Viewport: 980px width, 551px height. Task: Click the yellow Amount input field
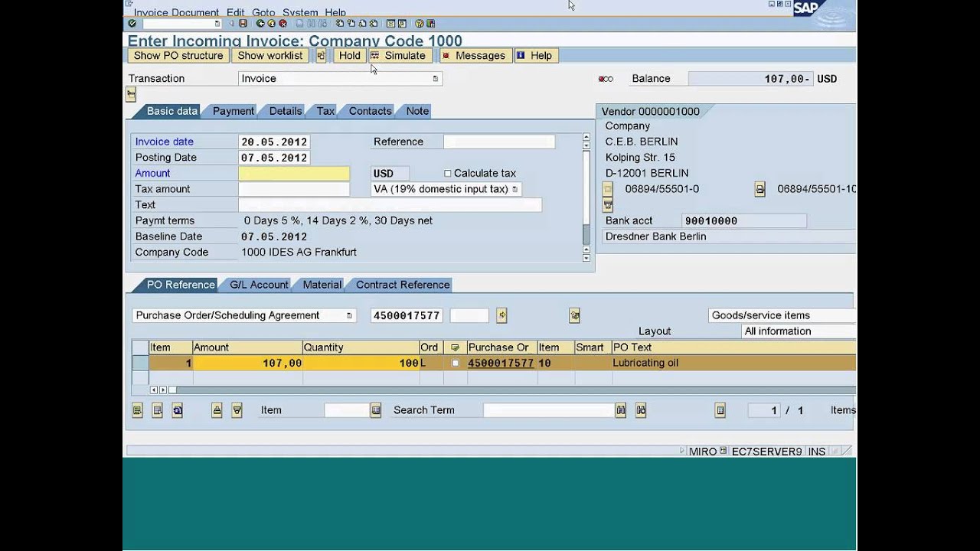coord(294,174)
